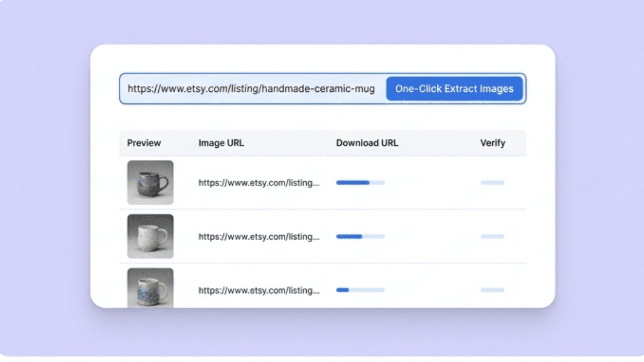Click the first row's Etsy image URL
This screenshot has width=644, height=362.
(x=259, y=183)
